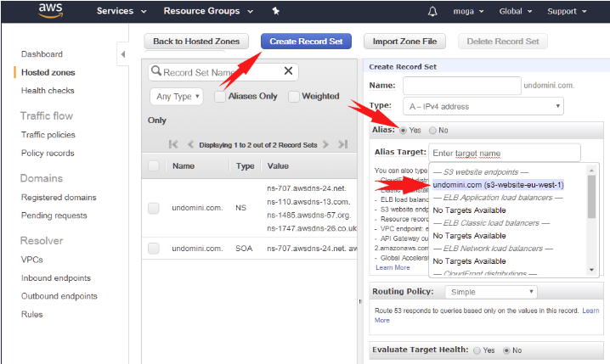Open the Resource Groups menu
Viewport: 610px width, 364px height.
(x=208, y=11)
